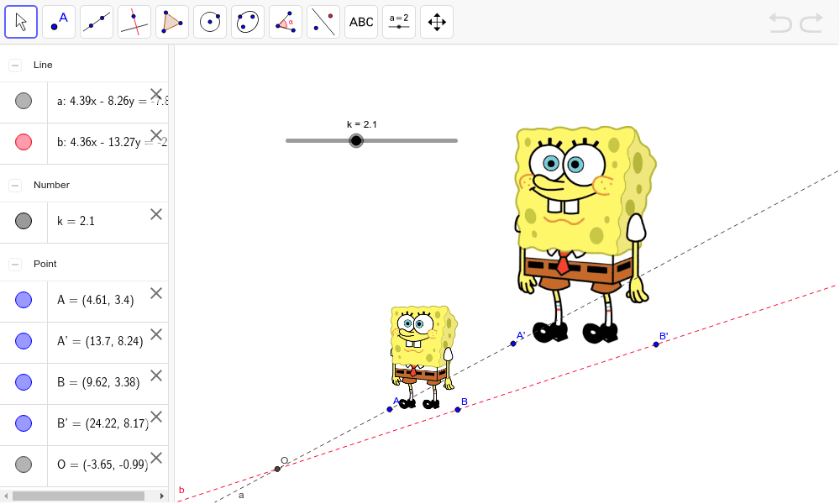Select the ABC Text tool

[x=361, y=22]
